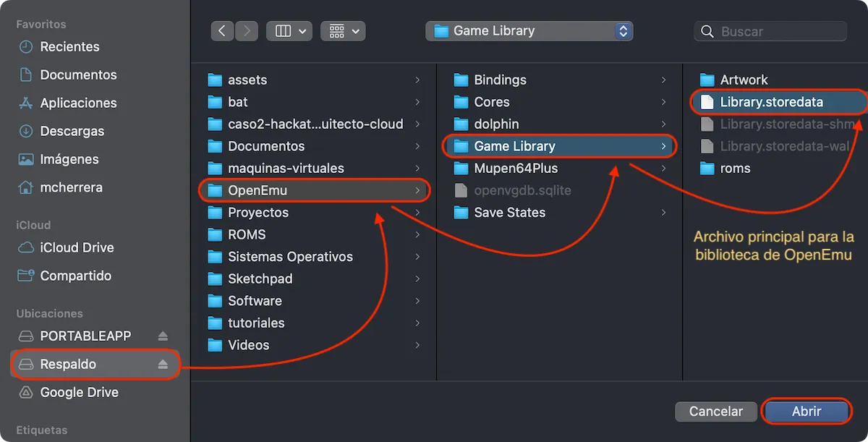The height and width of the screenshot is (442, 868).
Task: Open the Aplicaciones sidebar item
Action: (x=75, y=103)
